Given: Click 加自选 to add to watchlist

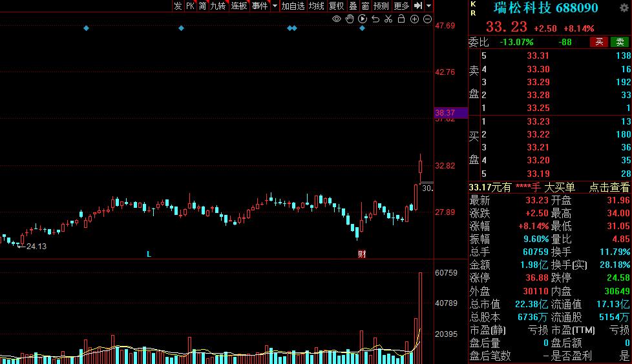Looking at the screenshot, I should pyautogui.click(x=293, y=6).
